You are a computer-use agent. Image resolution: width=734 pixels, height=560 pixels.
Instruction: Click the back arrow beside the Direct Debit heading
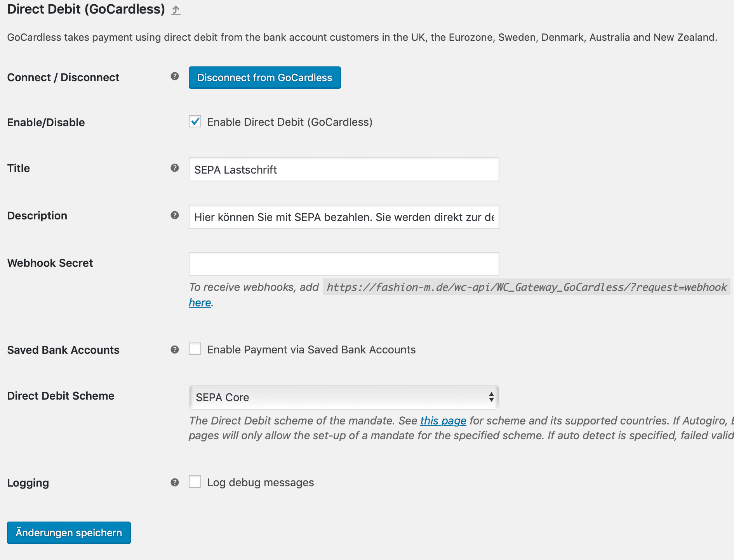176,10
